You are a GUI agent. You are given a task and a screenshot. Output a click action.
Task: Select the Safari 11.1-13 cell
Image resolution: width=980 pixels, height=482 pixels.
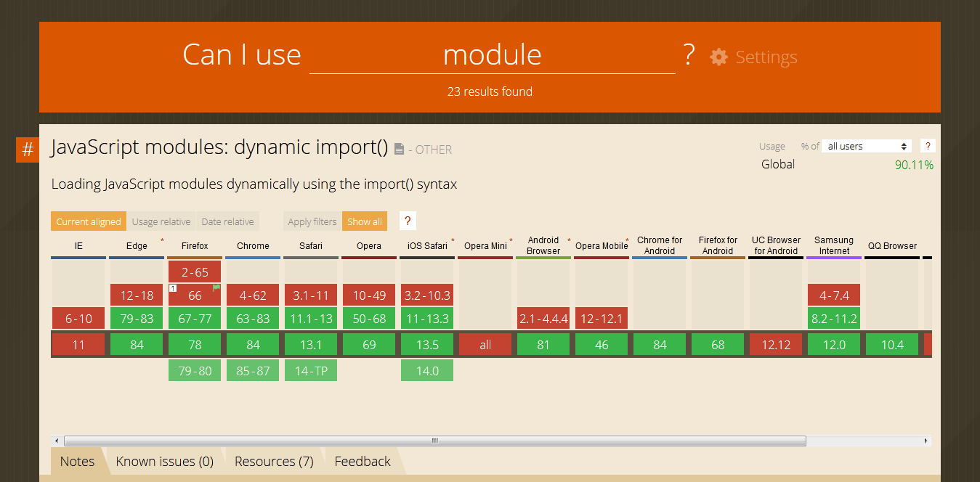point(311,318)
